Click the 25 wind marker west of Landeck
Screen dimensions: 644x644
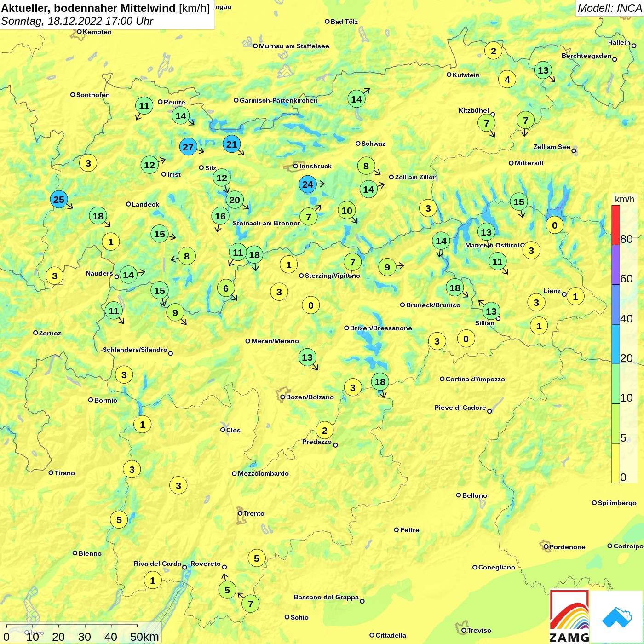tap(59, 200)
